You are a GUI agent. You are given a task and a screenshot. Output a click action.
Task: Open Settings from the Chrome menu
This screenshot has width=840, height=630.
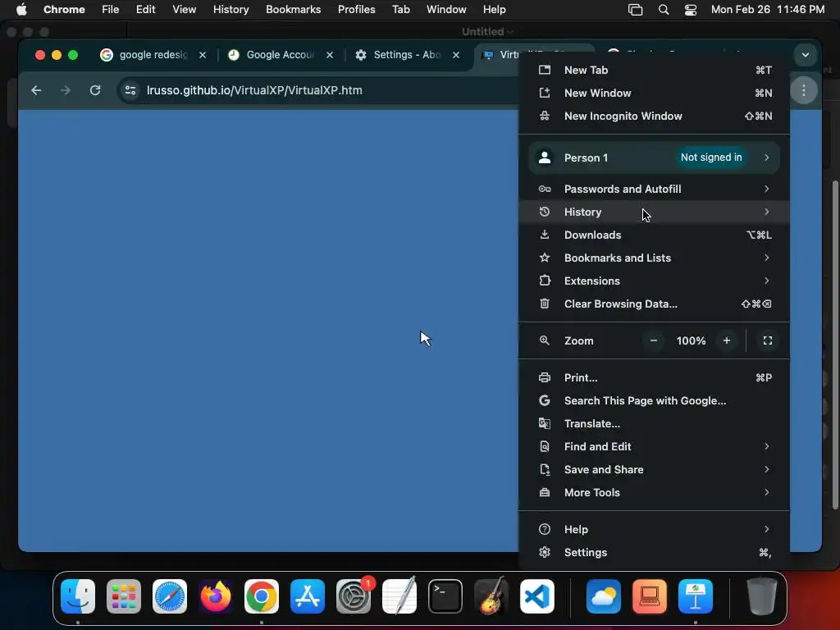[654, 553]
